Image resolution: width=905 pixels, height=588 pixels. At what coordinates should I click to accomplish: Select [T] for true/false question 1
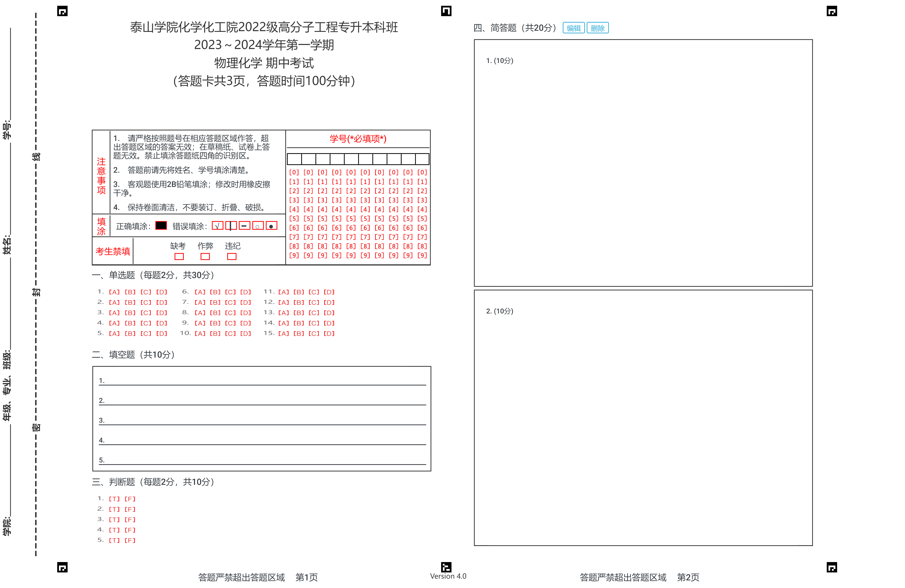(x=114, y=499)
